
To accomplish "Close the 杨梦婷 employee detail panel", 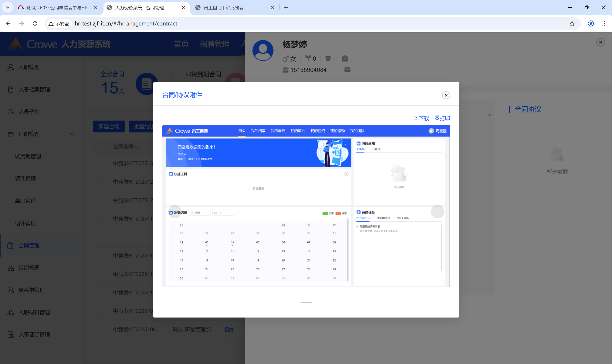I will tap(600, 42).
